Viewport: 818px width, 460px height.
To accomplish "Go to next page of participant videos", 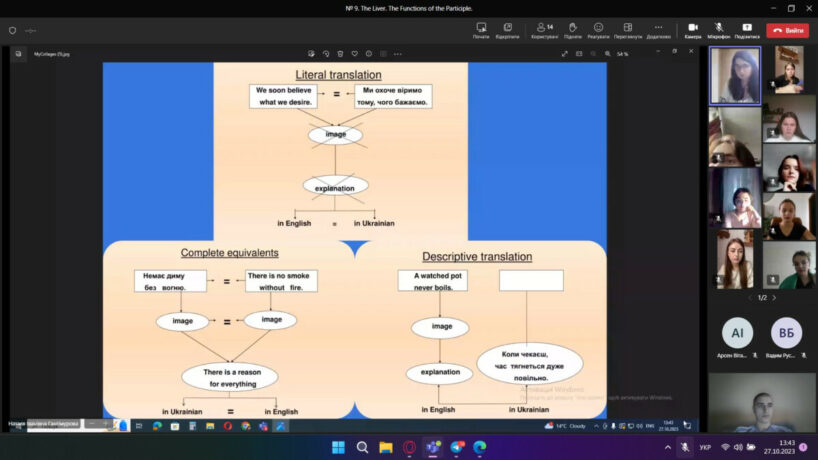I will pyautogui.click(x=773, y=297).
